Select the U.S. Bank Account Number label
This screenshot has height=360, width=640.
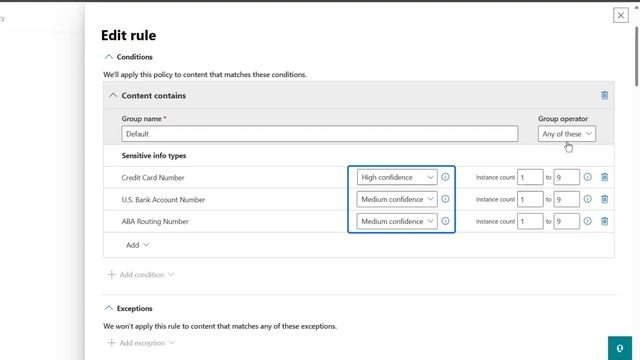coord(163,200)
